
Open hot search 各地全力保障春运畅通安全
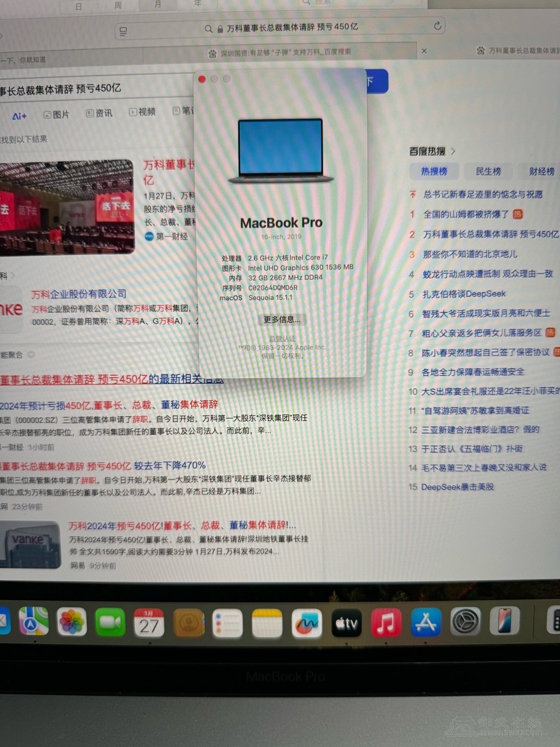pos(473,372)
